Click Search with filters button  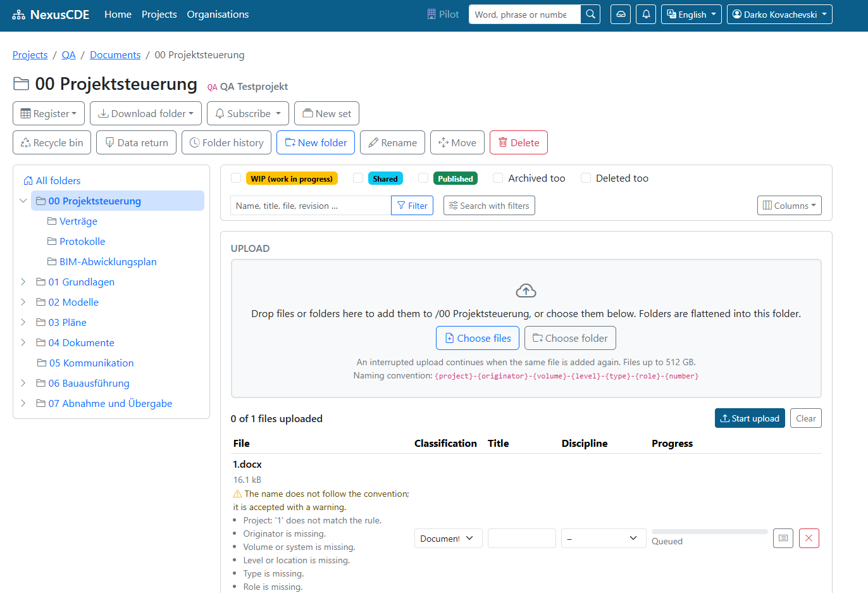(x=489, y=205)
